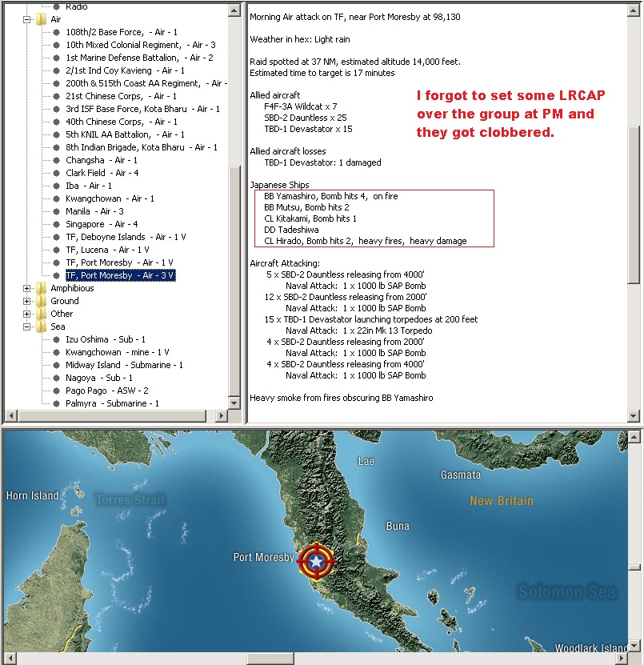Click map horizontal scrollbar thumb
The image size is (644, 665).
pos(270,659)
